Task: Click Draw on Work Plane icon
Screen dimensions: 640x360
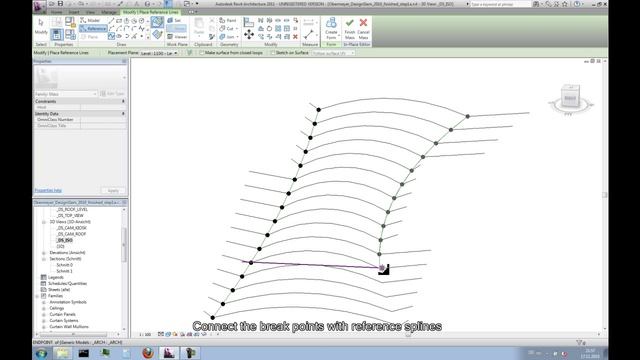Action: (x=157, y=34)
